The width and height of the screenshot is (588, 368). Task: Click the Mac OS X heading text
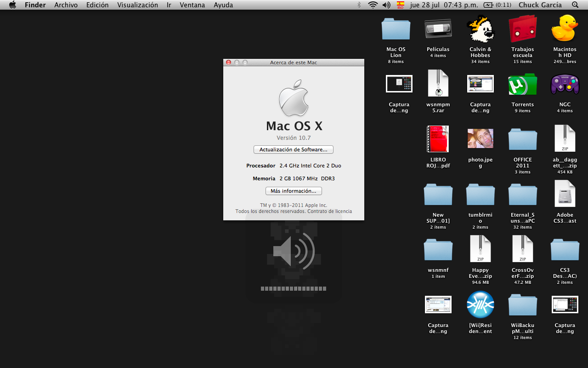pos(294,126)
